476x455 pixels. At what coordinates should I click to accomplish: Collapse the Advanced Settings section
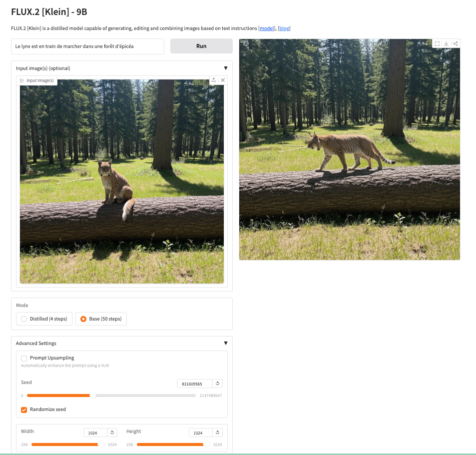point(225,343)
